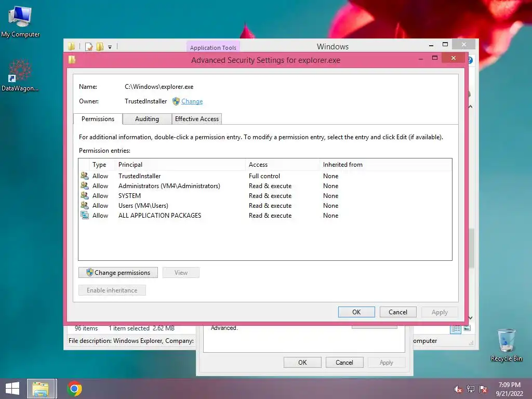This screenshot has height=399, width=532.
Task: Minimize the Windows explorer window
Action: click(431, 45)
